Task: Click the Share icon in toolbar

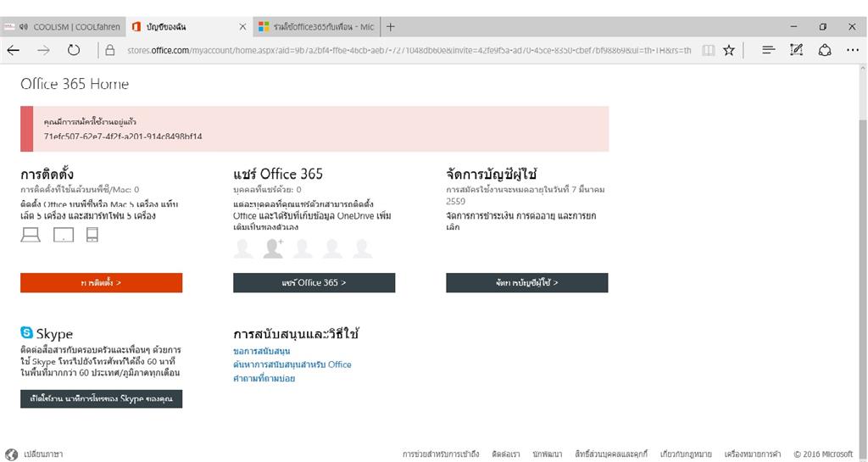Action: [825, 50]
